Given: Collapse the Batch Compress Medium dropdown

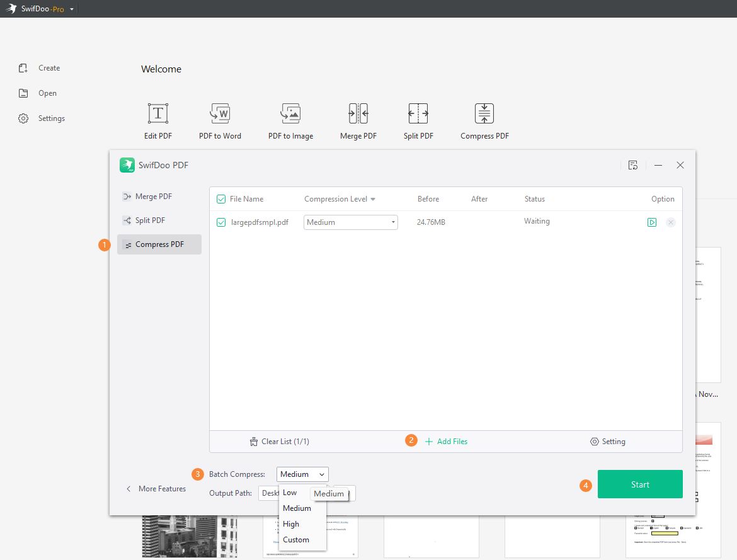Looking at the screenshot, I should 303,474.
